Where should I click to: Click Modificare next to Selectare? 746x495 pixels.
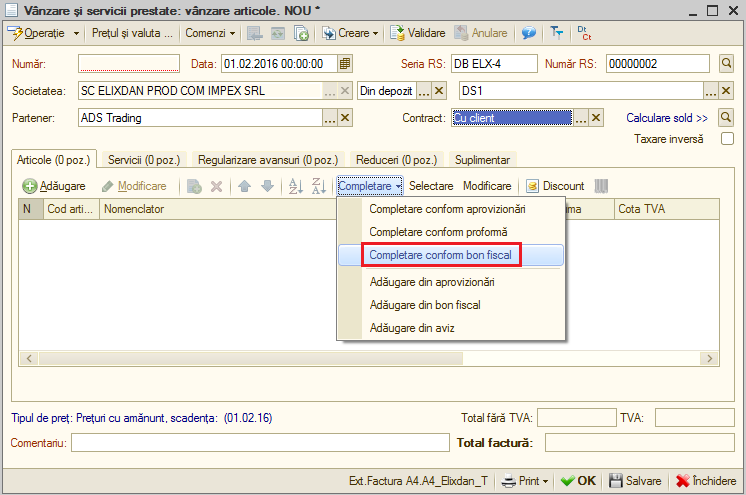[487, 186]
